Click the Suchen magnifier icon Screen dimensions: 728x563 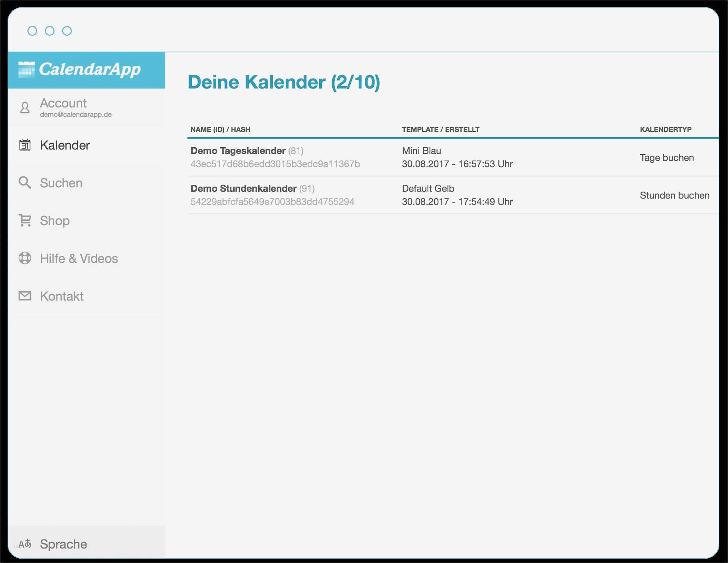(x=25, y=183)
